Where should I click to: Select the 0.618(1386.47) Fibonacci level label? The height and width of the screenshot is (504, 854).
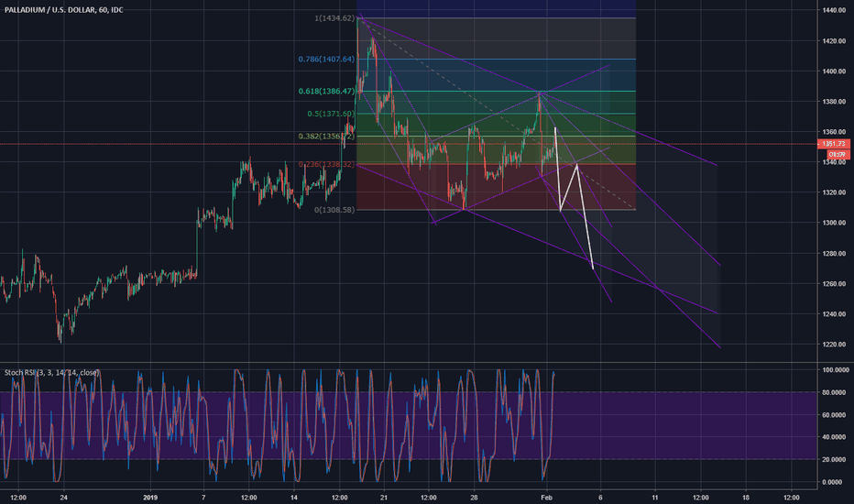326,91
